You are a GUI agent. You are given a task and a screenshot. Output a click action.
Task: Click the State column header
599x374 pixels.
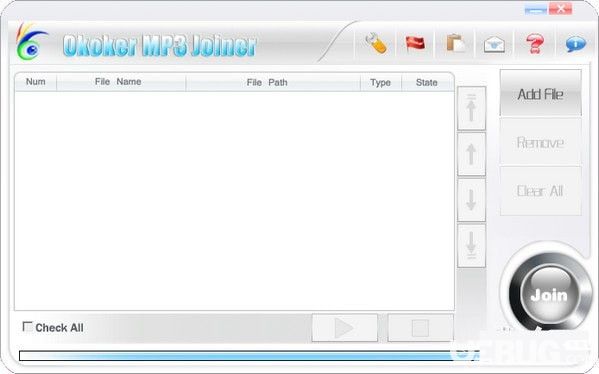pos(427,82)
